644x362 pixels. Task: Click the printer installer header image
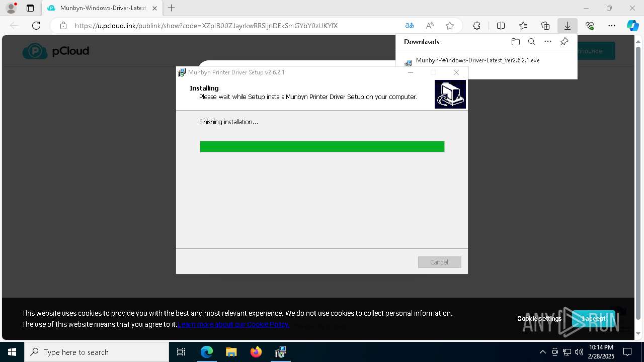click(450, 94)
